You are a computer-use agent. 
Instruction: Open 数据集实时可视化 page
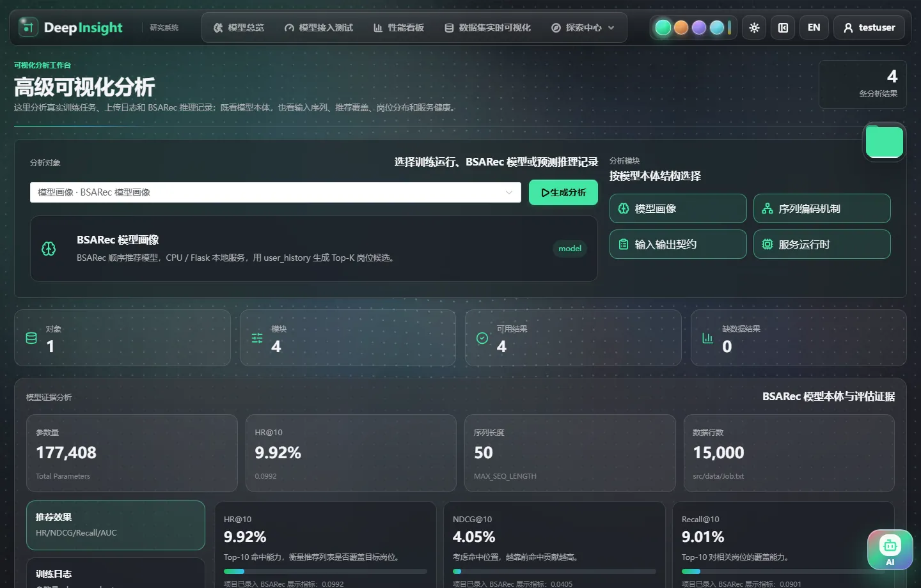(487, 27)
